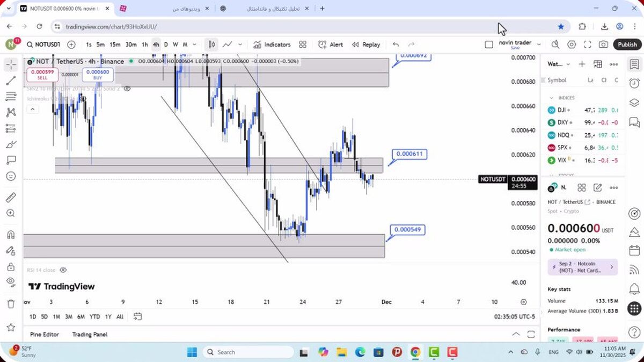Open Windows taskbar Search box

(248, 352)
